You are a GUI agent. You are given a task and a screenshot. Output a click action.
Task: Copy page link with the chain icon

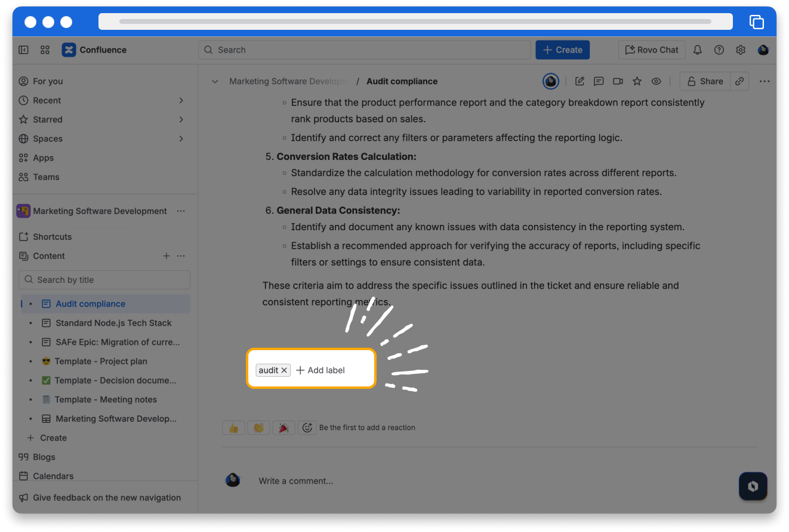tap(739, 81)
